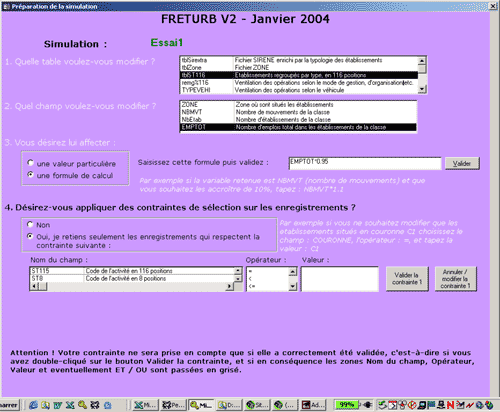Launch Word from the quick launch bar
Image resolution: width=500 pixels, height=412 pixels.
(58, 405)
